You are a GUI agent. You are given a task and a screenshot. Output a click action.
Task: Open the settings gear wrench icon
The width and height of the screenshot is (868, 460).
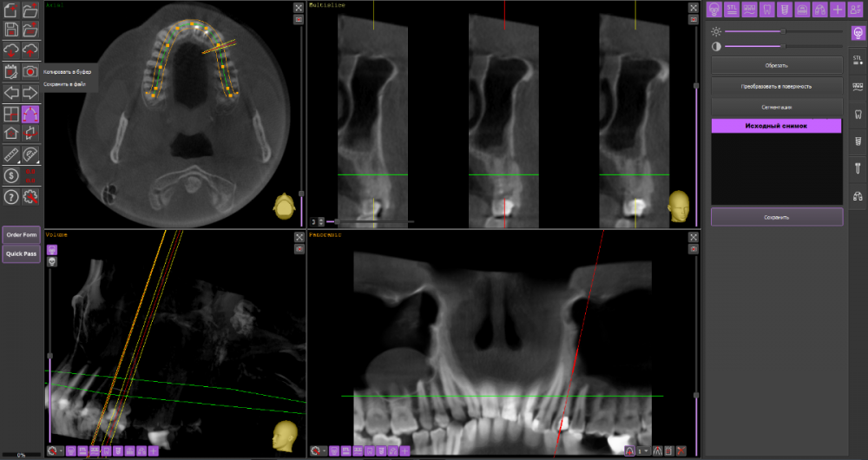31,197
